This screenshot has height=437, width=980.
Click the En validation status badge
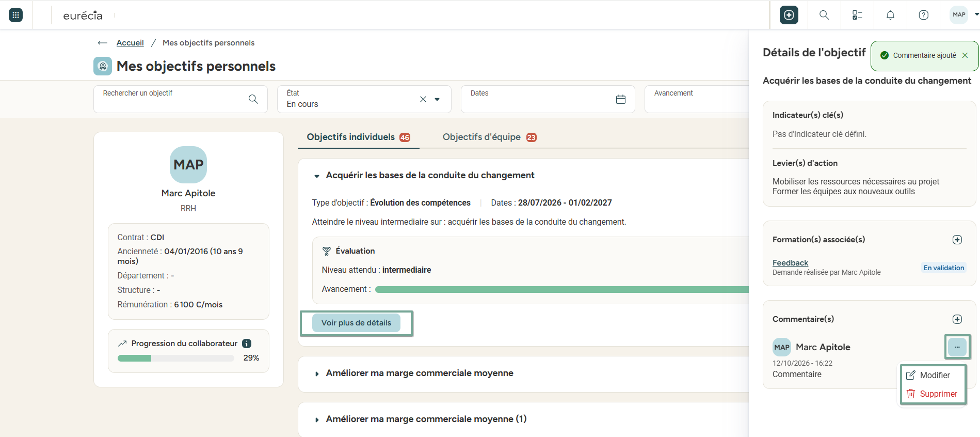pos(944,268)
